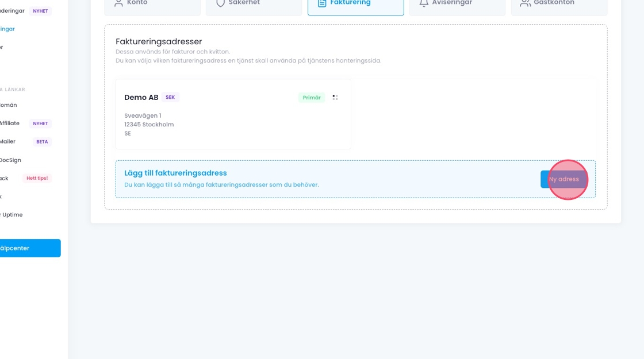
Task: Open the DocSign sidebar link
Action: pos(10,160)
